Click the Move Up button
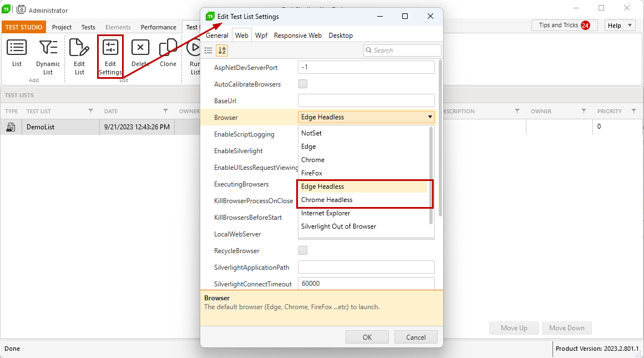The width and height of the screenshot is (644, 358). [514, 328]
